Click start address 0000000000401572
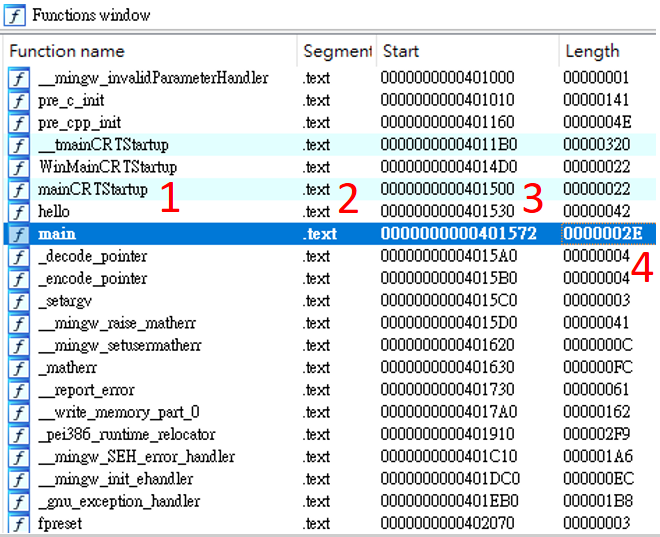The width and height of the screenshot is (660, 537). (x=459, y=234)
